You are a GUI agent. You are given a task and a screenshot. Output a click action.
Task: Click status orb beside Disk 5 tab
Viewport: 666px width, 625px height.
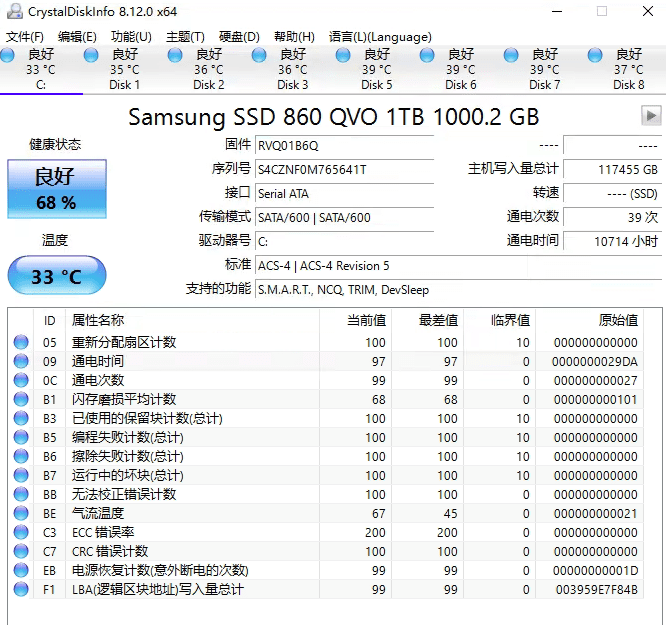click(x=343, y=55)
